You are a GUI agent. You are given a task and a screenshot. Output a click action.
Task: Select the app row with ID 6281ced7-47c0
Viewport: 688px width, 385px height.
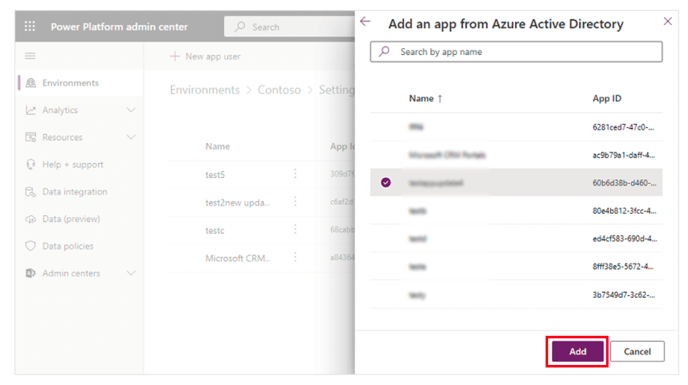(516, 127)
